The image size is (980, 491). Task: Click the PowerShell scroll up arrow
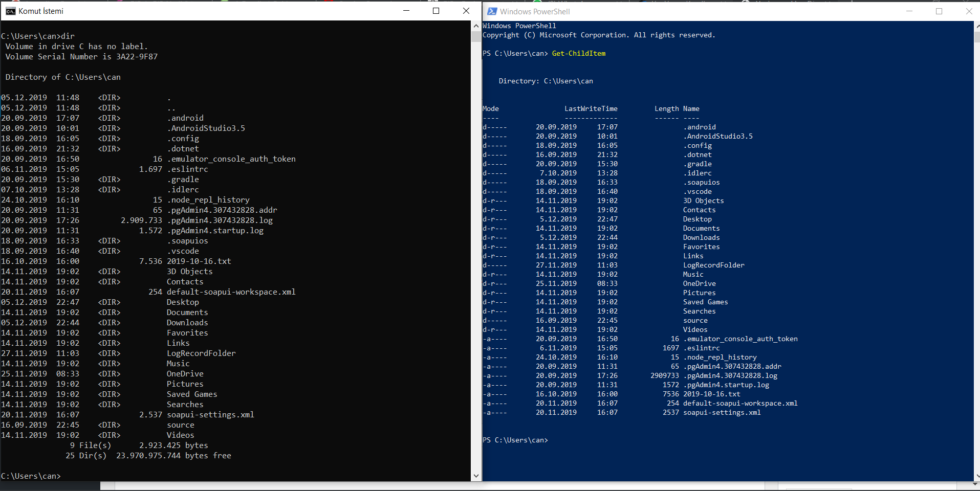977,26
